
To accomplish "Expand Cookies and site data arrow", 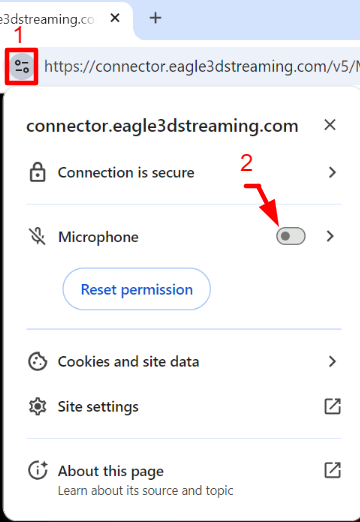I will (332, 361).
